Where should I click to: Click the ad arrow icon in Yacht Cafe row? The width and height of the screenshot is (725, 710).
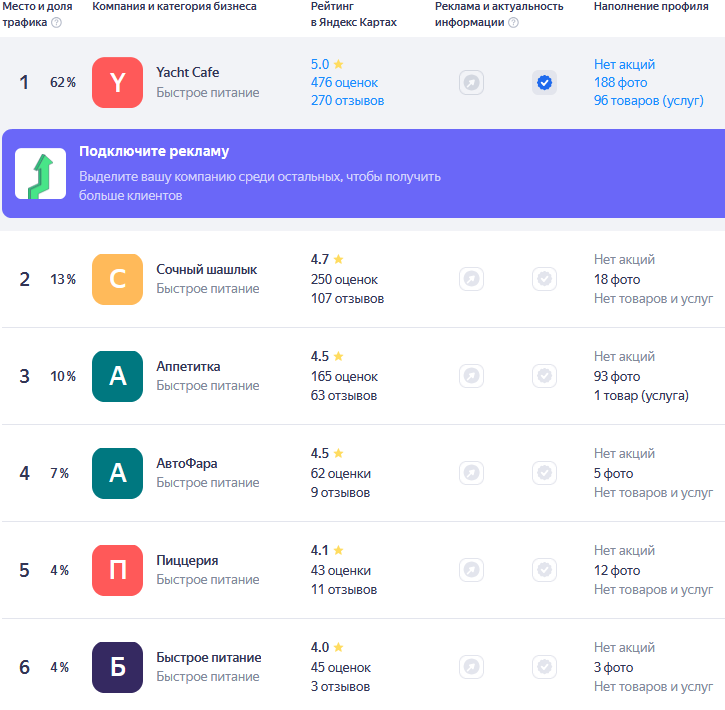point(472,83)
